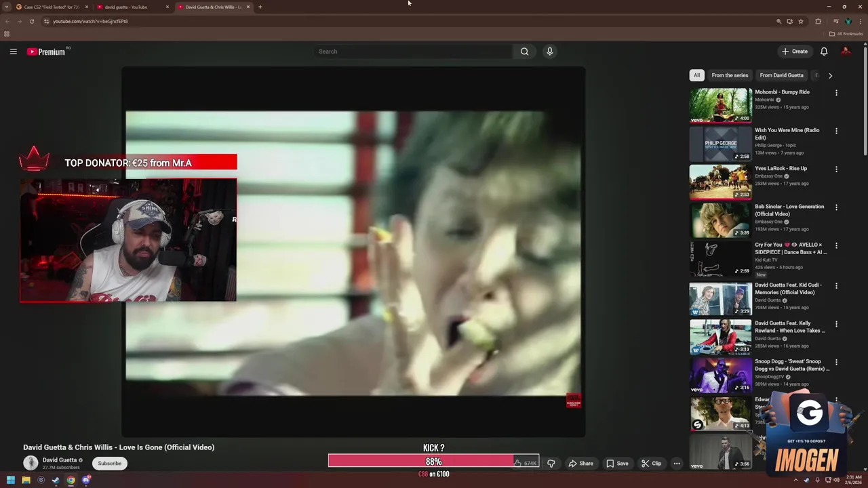This screenshot has width=868, height=488.
Task: Create a Clip of this video
Action: [651, 464]
